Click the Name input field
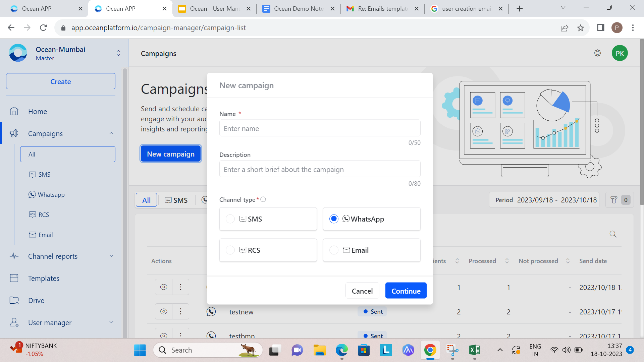Screen dimensions: 644x362 pos(320,128)
